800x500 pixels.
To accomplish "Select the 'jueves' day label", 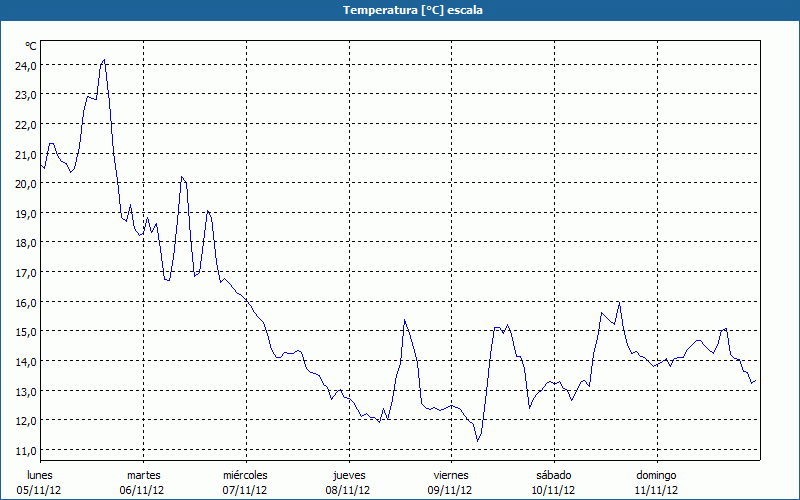I will tap(348, 475).
